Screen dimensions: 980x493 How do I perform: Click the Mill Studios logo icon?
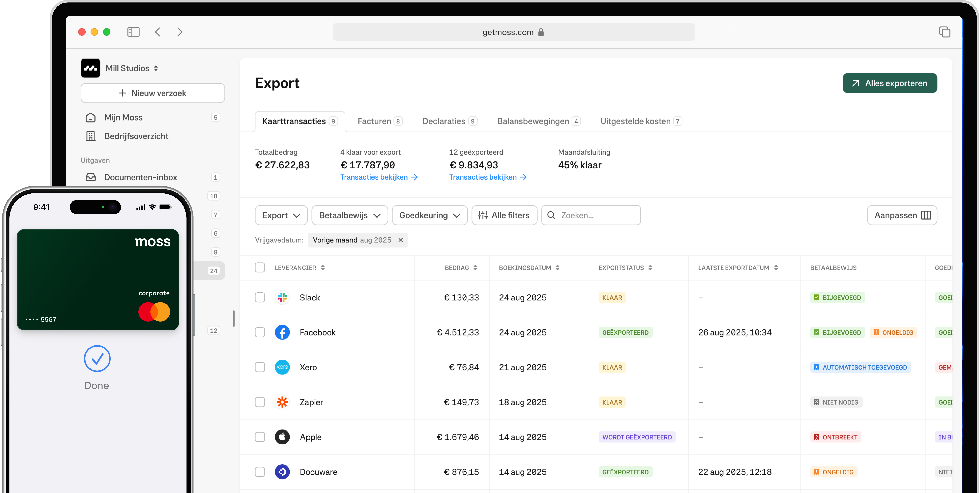(91, 68)
